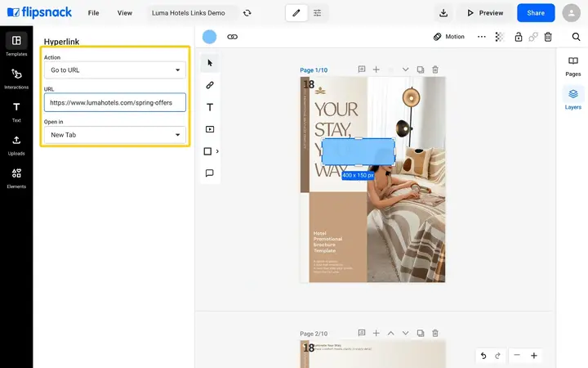Image resolution: width=588 pixels, height=368 pixels.
Task: Duplicate Page 1/10
Action: [x=421, y=70]
